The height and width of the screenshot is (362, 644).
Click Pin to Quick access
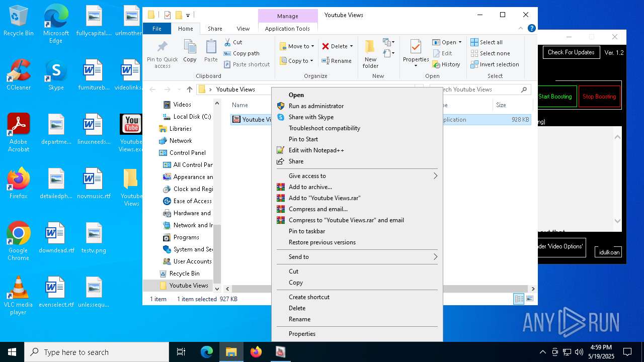[163, 54]
